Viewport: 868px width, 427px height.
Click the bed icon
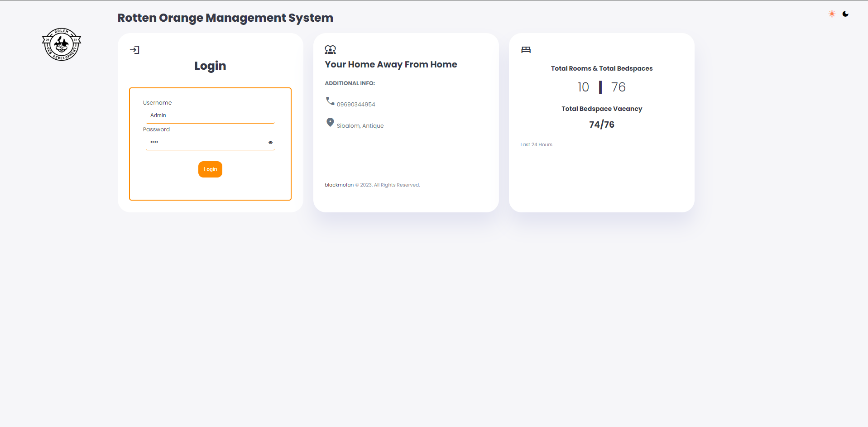coord(526,50)
